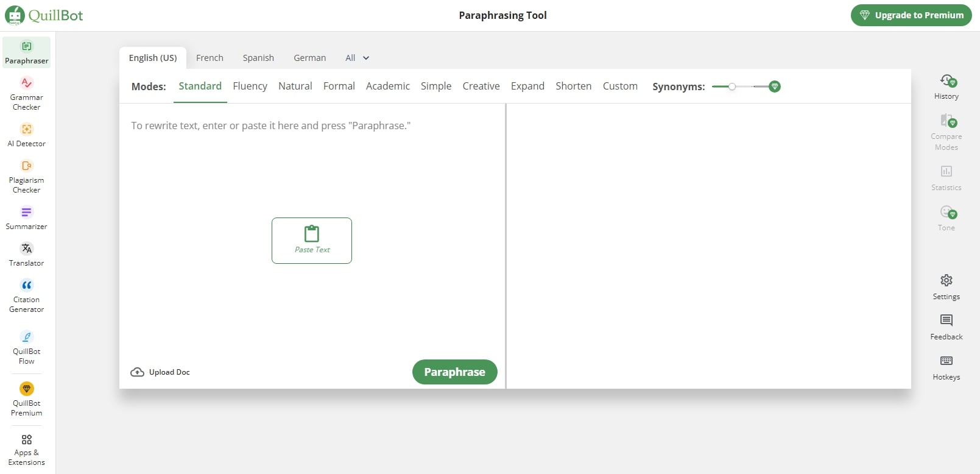Click the Upload Doc option
980x474 pixels.
161,372
